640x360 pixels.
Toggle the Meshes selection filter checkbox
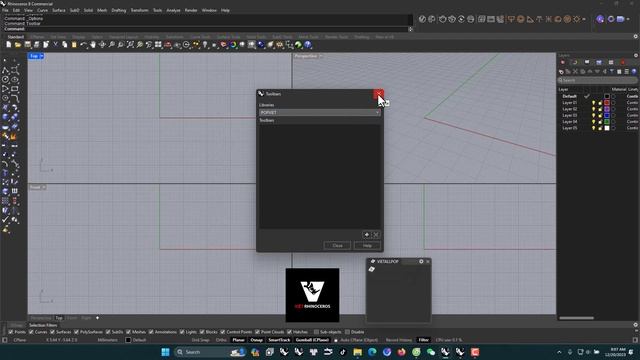(x=128, y=332)
